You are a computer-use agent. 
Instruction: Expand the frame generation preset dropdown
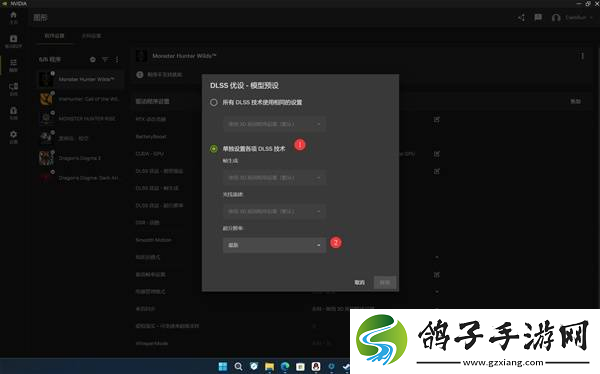(274, 178)
